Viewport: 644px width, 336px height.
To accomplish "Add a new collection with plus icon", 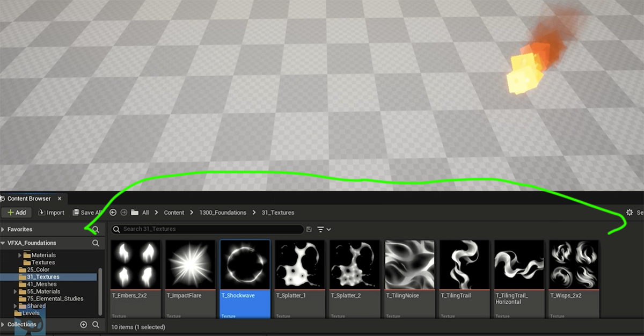I will pyautogui.click(x=83, y=325).
